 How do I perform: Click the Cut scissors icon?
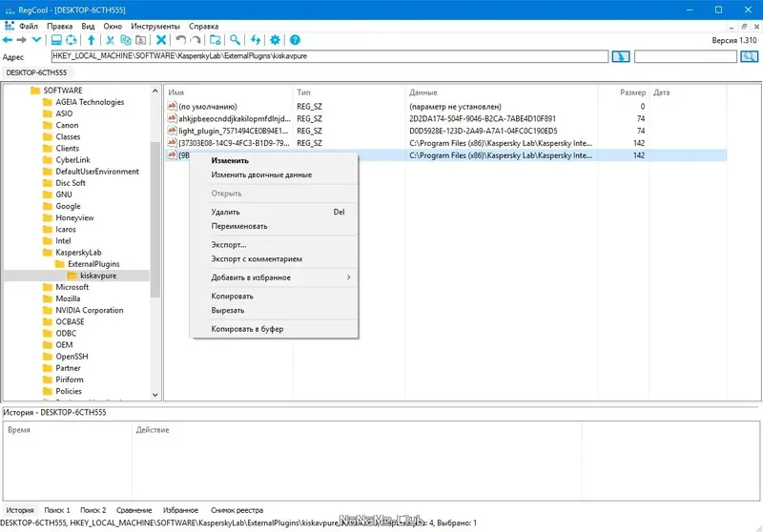click(x=111, y=40)
